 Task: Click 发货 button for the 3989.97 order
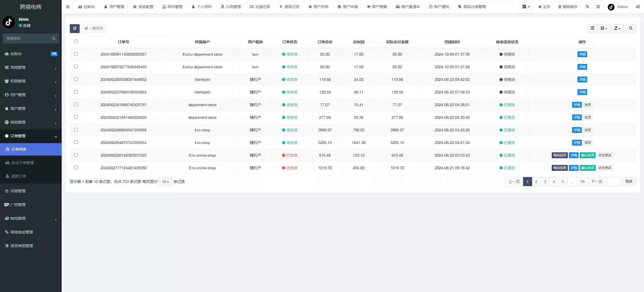pyautogui.click(x=588, y=130)
